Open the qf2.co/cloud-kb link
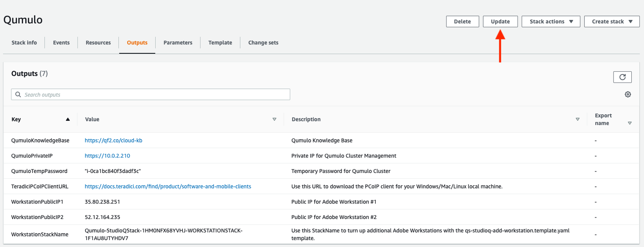Screen dimensions: 644x247 [113, 140]
